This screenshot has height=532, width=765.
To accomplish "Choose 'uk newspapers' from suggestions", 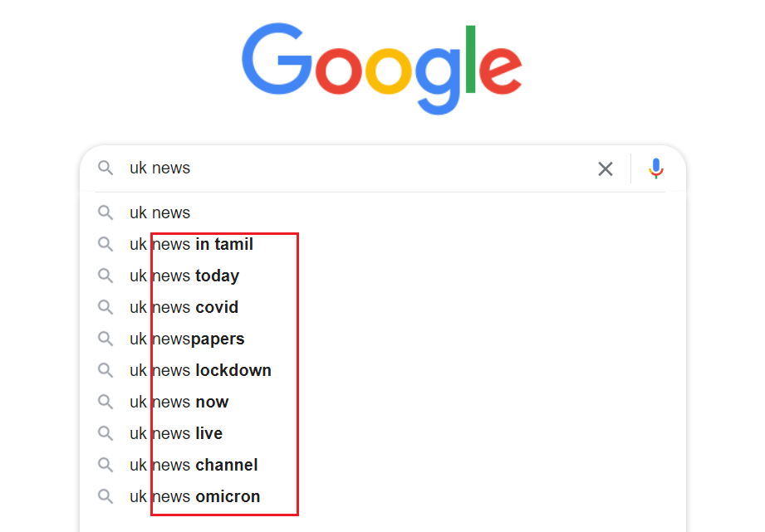I will tap(187, 339).
